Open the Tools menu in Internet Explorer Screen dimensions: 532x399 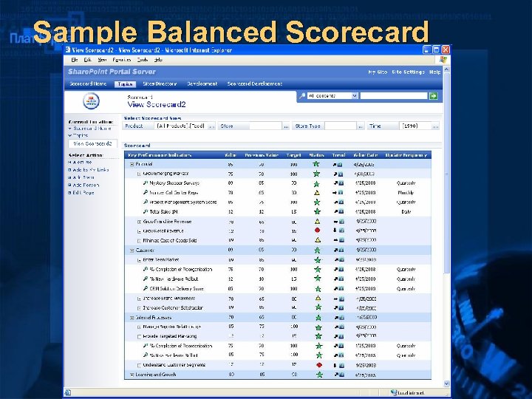142,60
